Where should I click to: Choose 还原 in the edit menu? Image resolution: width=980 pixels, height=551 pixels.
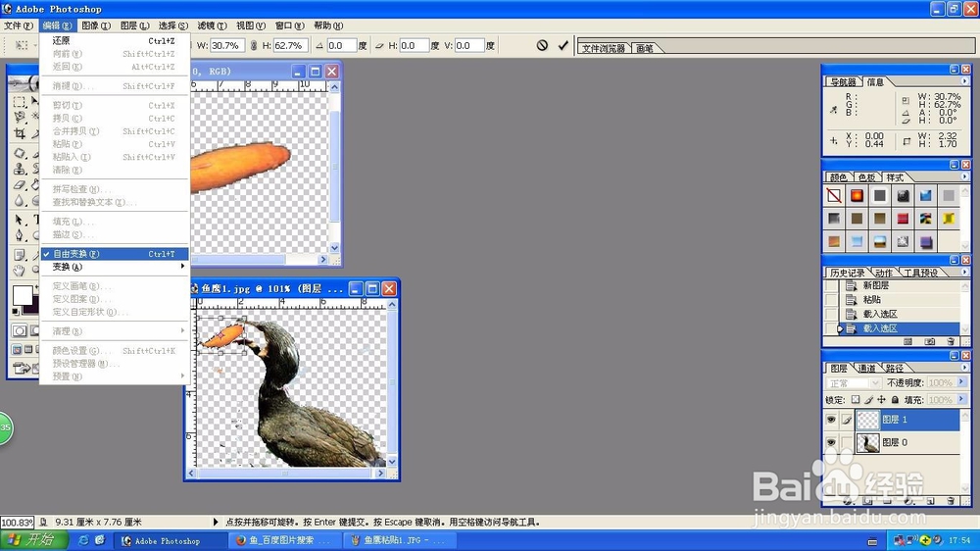click(x=114, y=40)
